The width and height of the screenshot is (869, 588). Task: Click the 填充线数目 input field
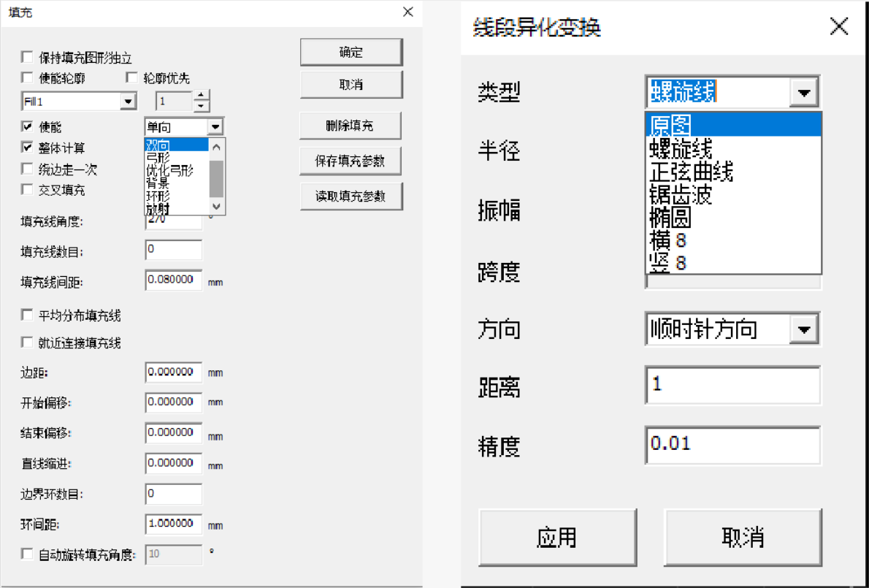pos(174,250)
